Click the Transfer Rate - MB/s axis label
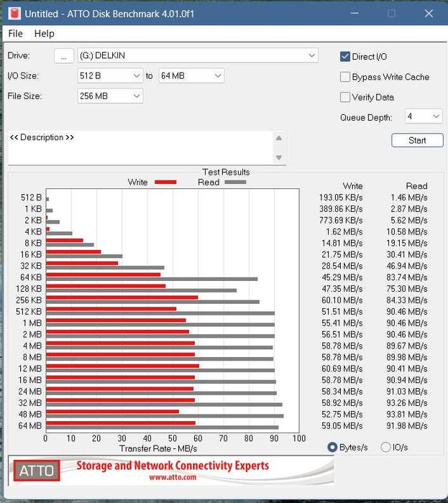This screenshot has height=503, width=448. (158, 448)
